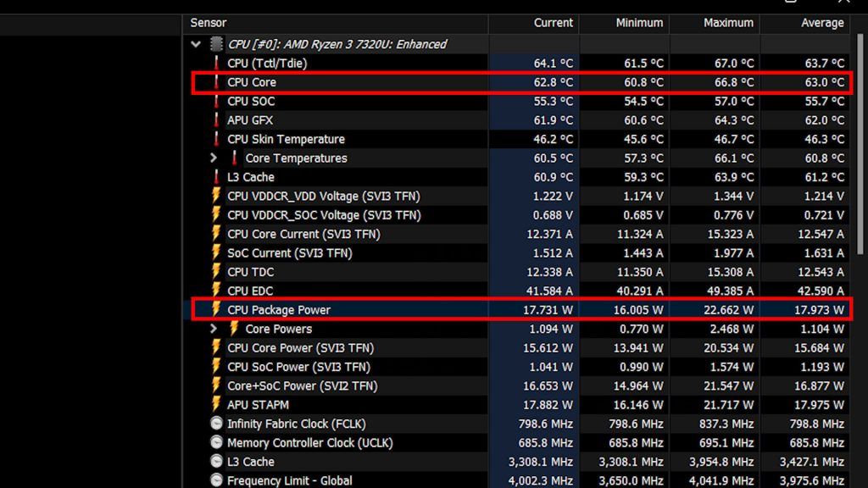The width and height of the screenshot is (868, 488).
Task: Click the 16.653 W current Core+SoC Power value
Action: coord(548,385)
